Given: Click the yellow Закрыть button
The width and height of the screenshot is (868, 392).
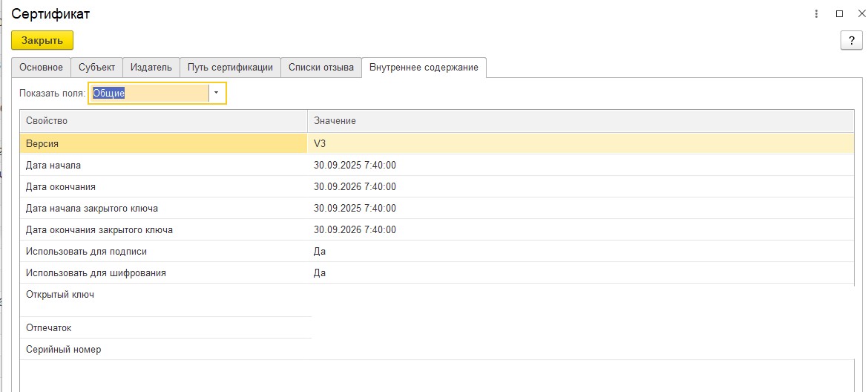Looking at the screenshot, I should point(42,40).
